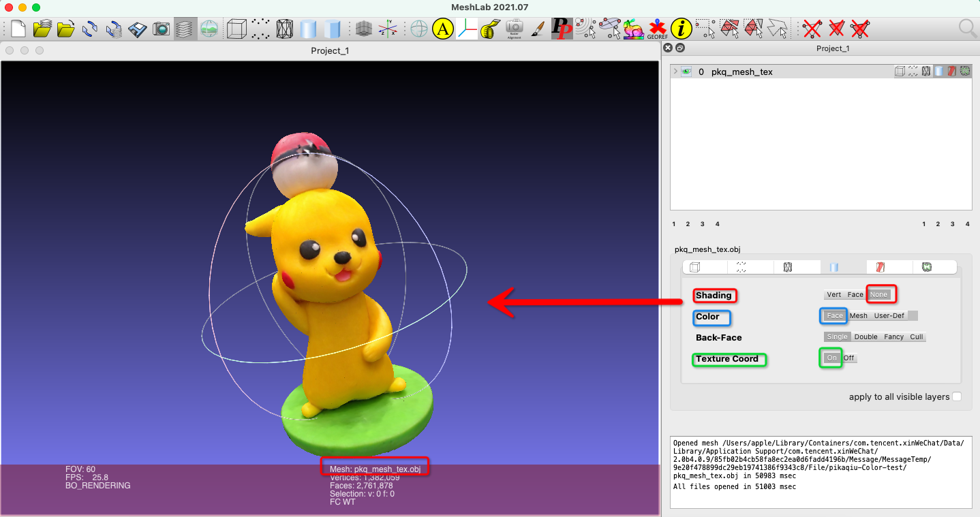Toggle the layer dialog toolbar icon
The image size is (980, 517).
tap(185, 29)
